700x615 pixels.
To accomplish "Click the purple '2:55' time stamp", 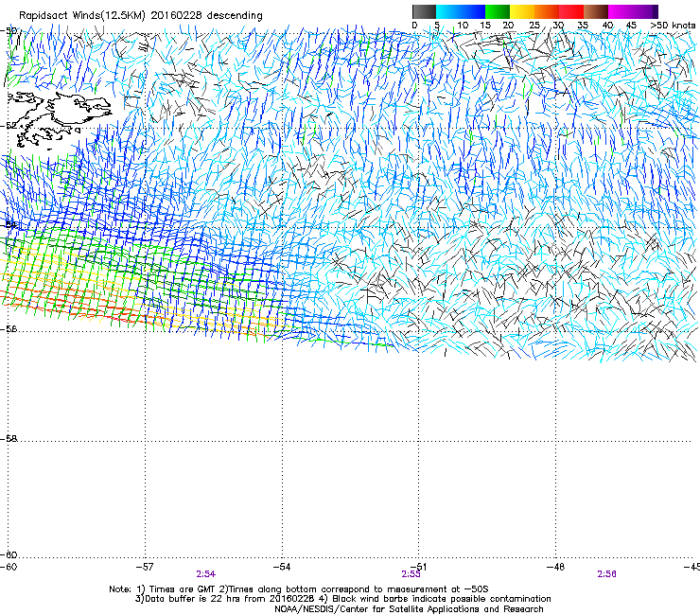I will (x=411, y=574).
